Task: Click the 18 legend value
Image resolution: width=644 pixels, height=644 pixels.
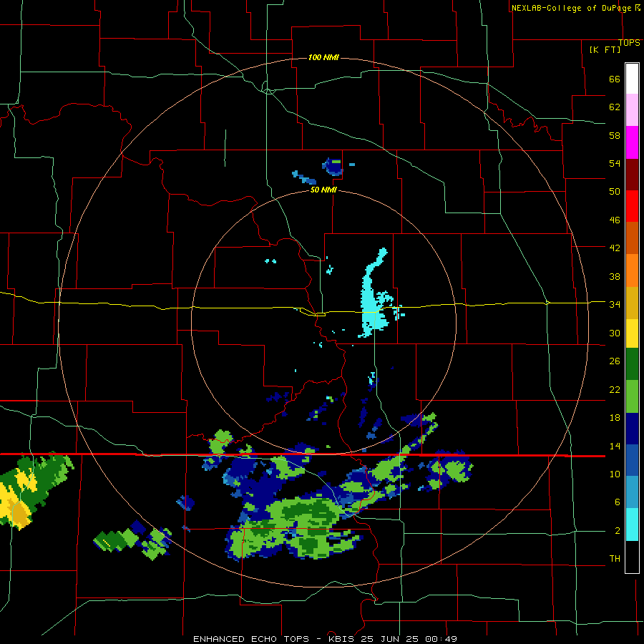Action: (x=615, y=418)
